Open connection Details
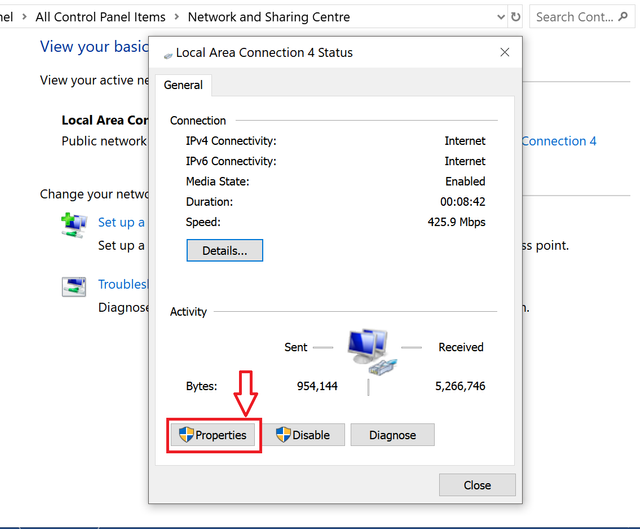640x529 pixels. (224, 249)
